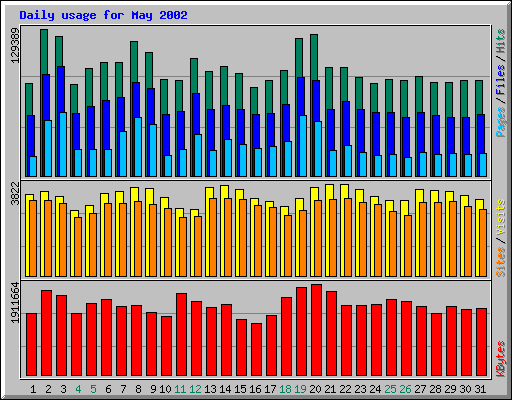This screenshot has width=512, height=400.
Task: Click the red KBytes bar for day 16
Action: [x=256, y=349]
